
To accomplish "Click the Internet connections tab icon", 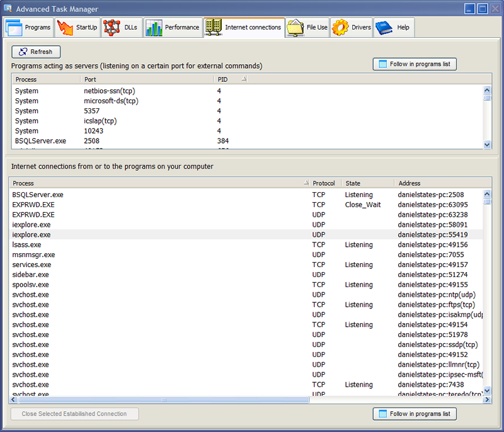I will [x=214, y=28].
